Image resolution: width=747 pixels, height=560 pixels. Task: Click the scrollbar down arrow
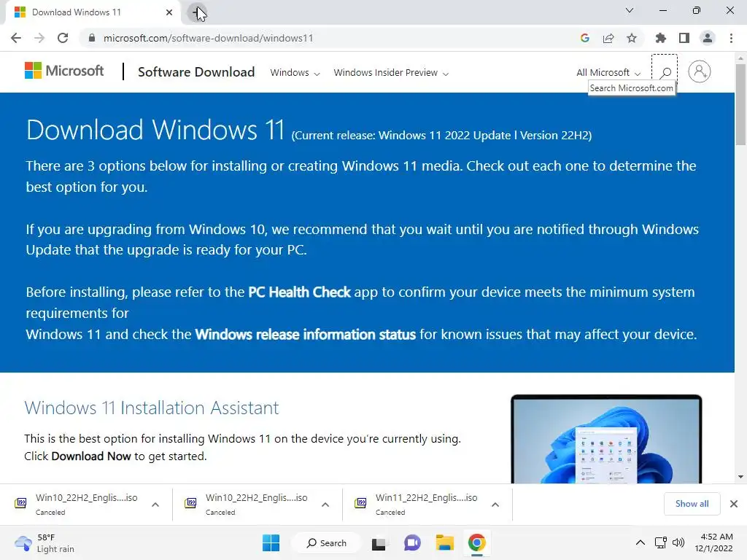pyautogui.click(x=740, y=477)
